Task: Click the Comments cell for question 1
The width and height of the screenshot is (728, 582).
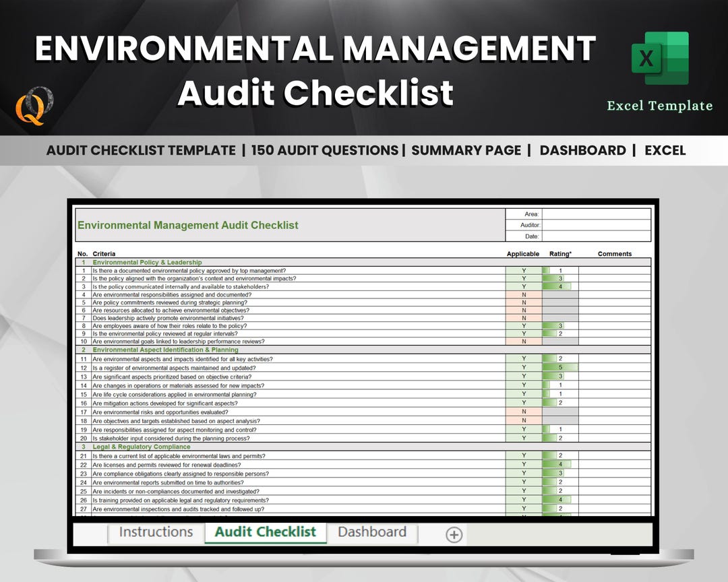Action: [612, 271]
